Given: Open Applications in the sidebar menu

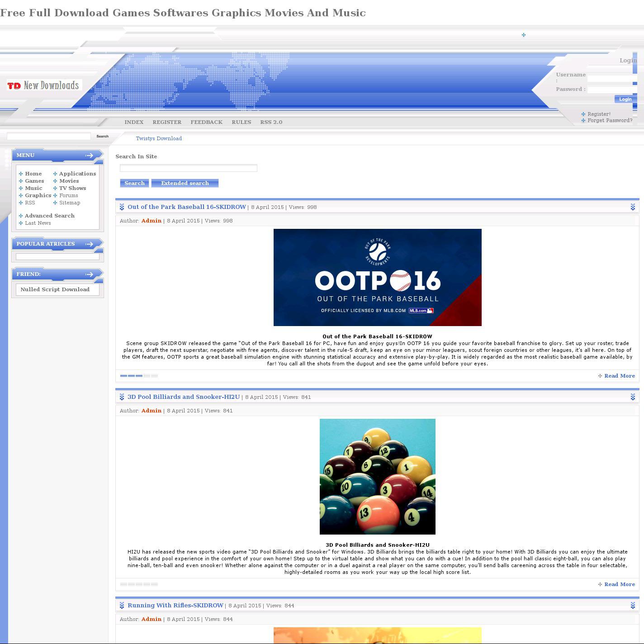Looking at the screenshot, I should (x=77, y=174).
